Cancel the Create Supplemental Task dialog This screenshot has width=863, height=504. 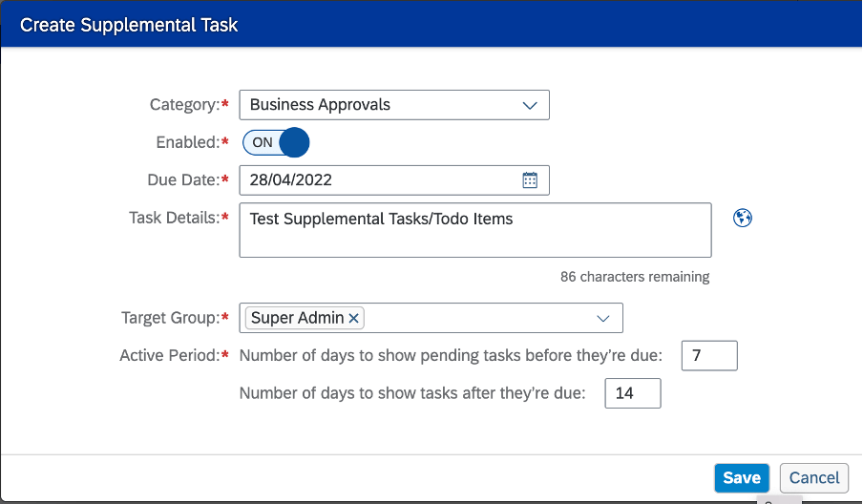click(814, 477)
